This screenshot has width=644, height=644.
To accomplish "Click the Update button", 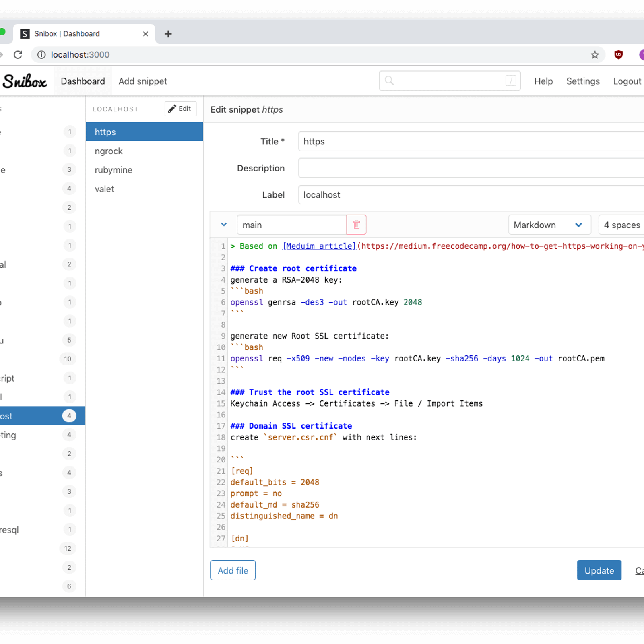I will click(x=599, y=570).
